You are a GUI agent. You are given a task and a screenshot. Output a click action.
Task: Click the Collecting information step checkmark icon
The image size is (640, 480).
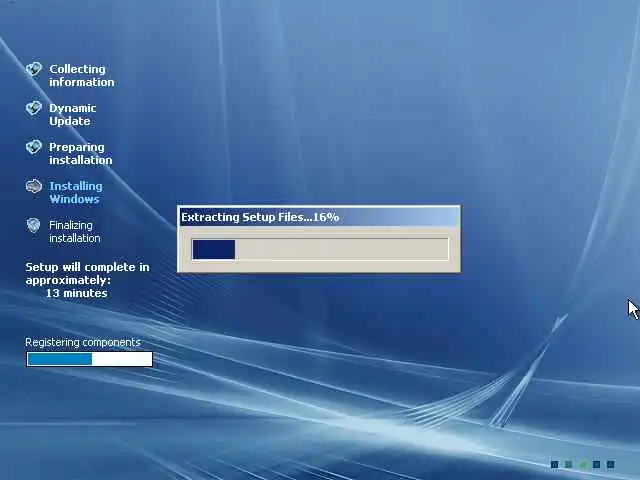pos(34,69)
